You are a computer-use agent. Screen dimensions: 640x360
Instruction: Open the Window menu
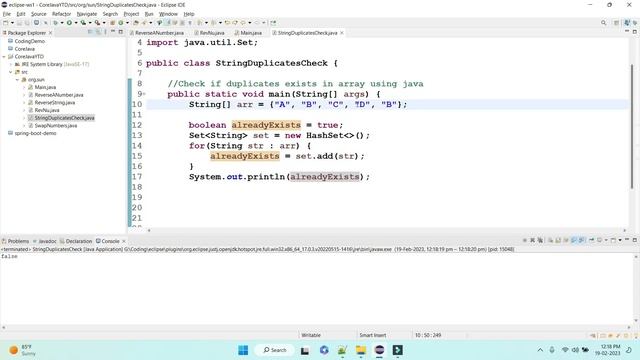click(168, 14)
